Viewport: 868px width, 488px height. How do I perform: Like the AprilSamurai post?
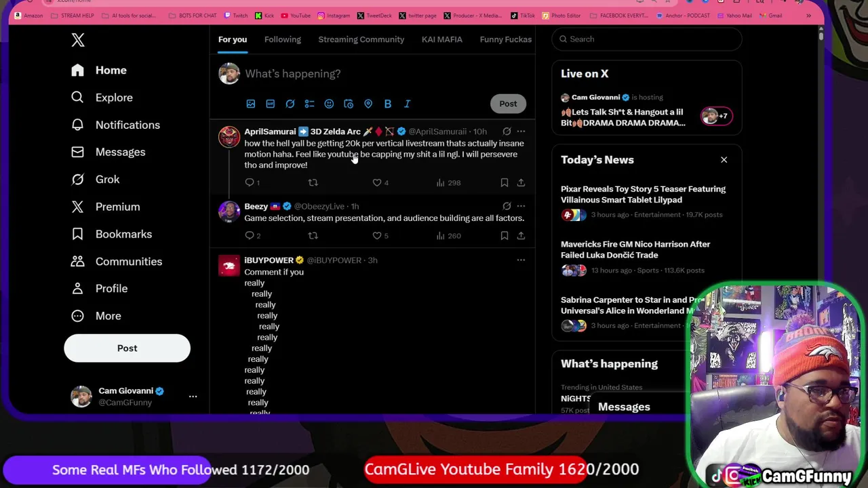(377, 182)
